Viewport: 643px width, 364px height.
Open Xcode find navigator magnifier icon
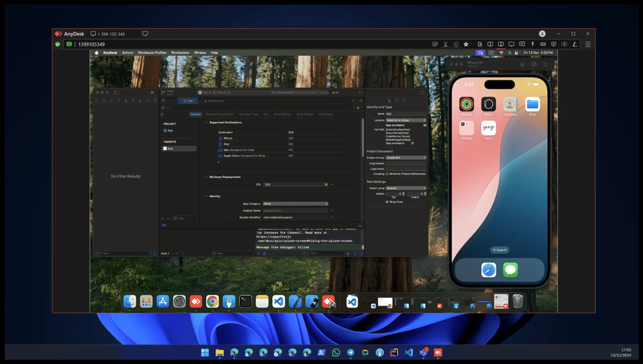[x=118, y=100]
